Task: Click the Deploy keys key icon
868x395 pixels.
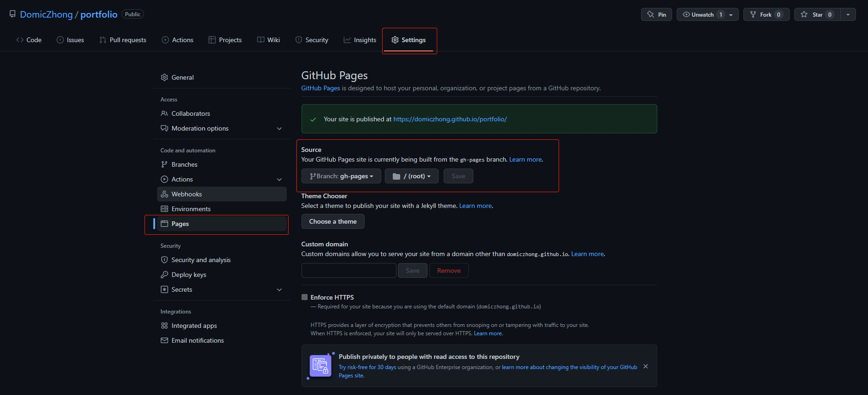Action: [164, 275]
